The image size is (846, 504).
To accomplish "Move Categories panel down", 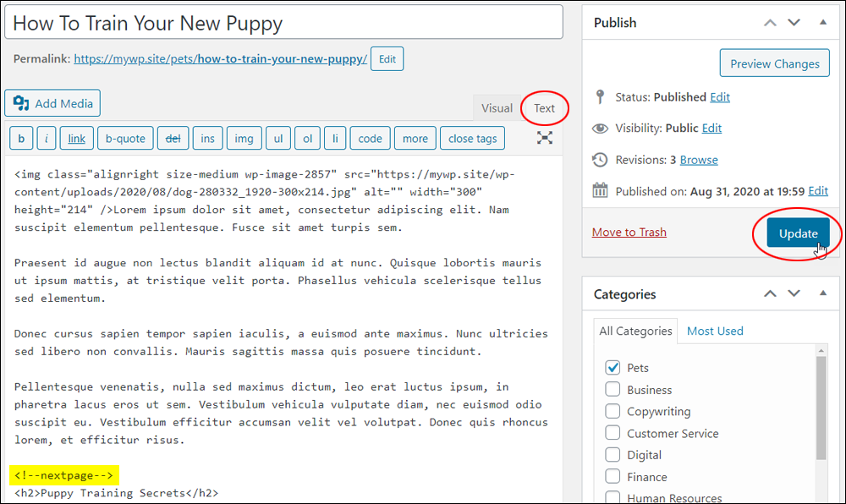I will pyautogui.click(x=794, y=293).
